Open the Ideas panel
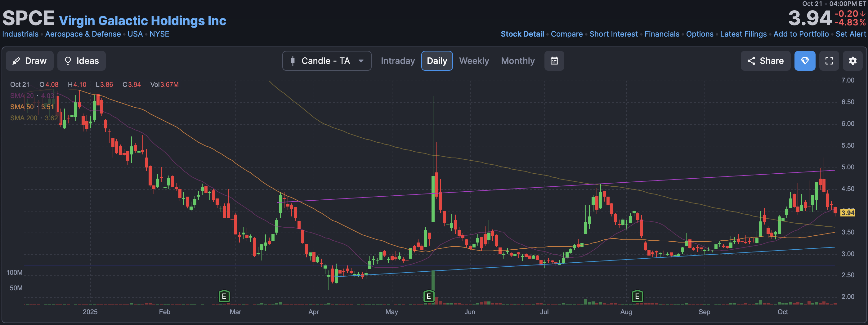The height and width of the screenshot is (325, 868). pyautogui.click(x=82, y=61)
